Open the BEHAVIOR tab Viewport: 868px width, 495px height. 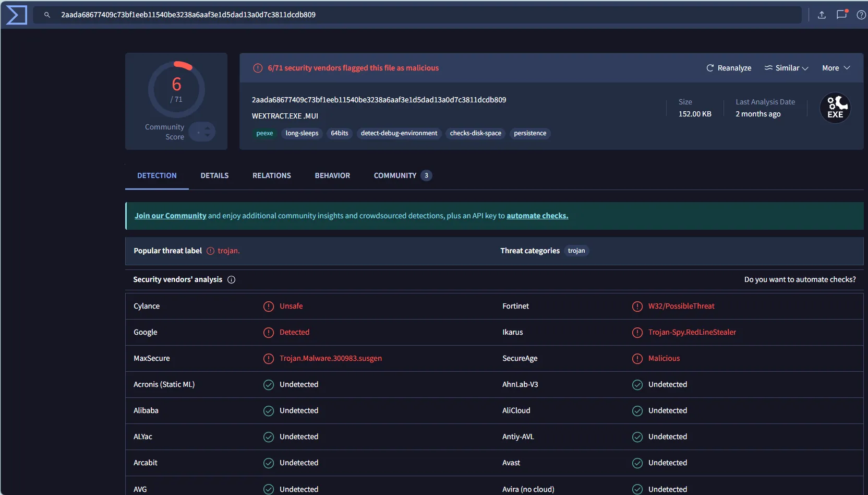tap(332, 175)
